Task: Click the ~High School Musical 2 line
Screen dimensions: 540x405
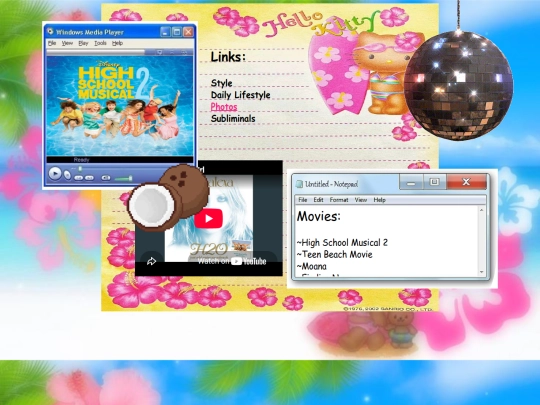Action: click(x=342, y=242)
